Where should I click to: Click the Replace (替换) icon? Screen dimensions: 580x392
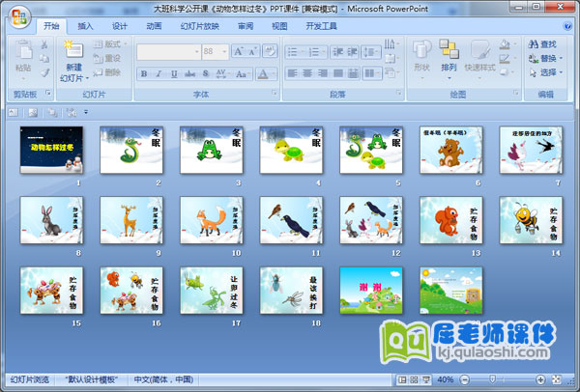(x=534, y=58)
